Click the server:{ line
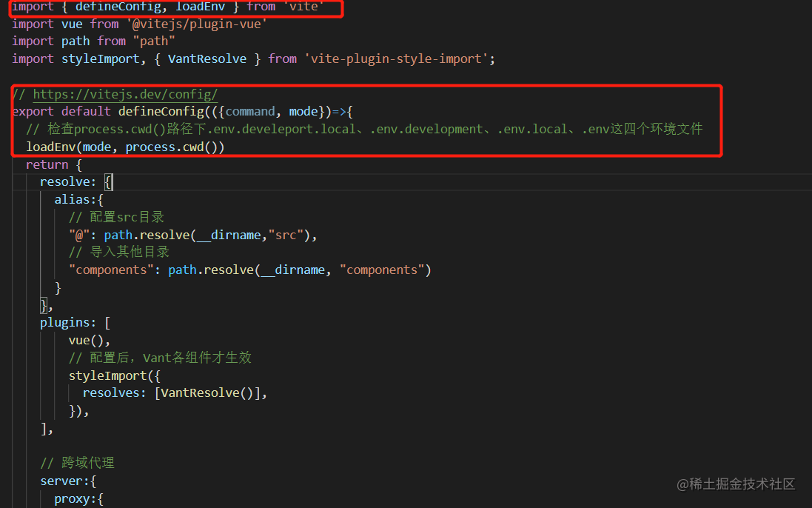This screenshot has height=508, width=812. pyautogui.click(x=68, y=481)
